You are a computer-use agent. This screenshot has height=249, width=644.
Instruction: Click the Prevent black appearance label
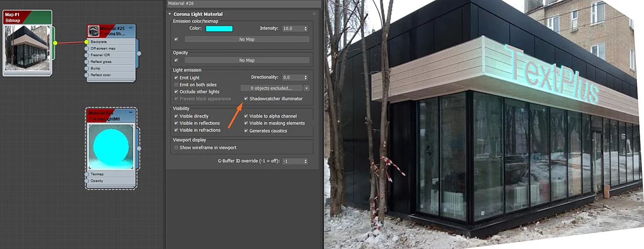tap(205, 99)
